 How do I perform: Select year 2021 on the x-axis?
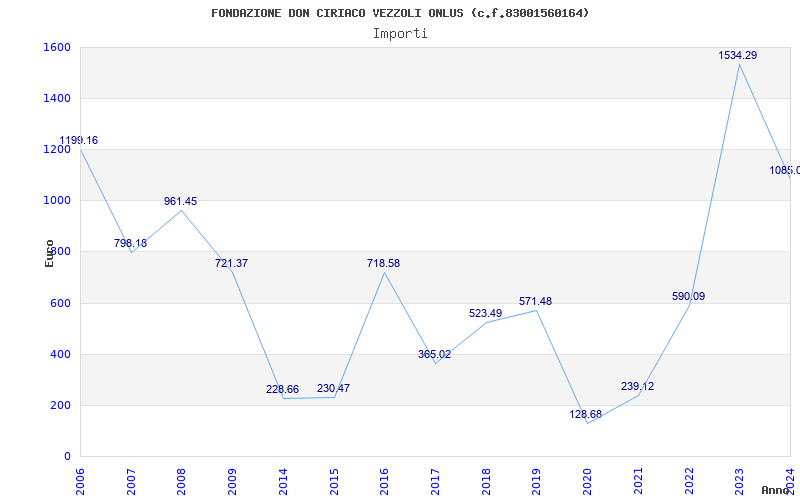638,482
